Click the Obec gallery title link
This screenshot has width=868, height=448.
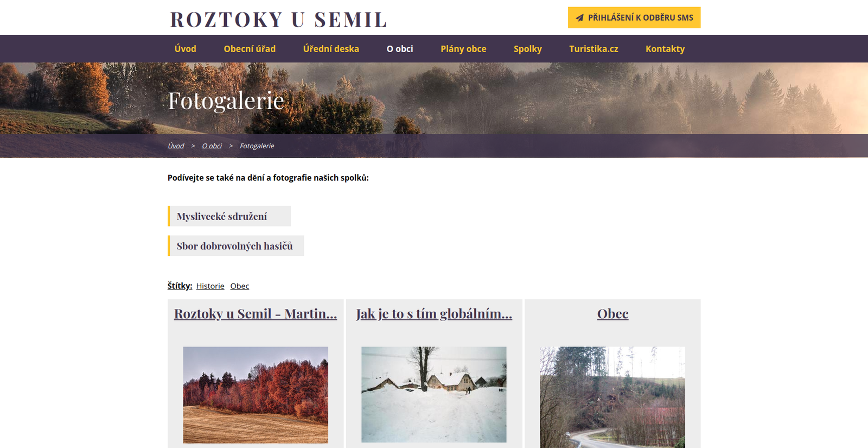613,314
